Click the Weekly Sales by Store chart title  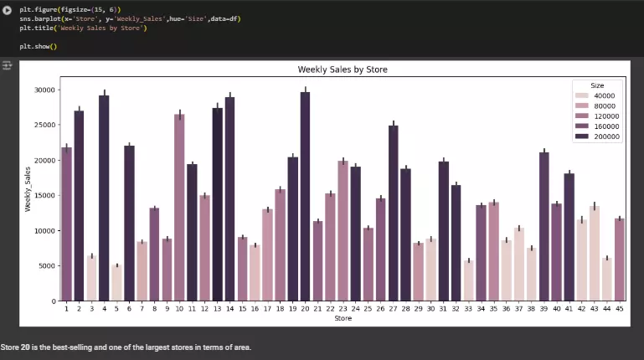click(x=341, y=69)
